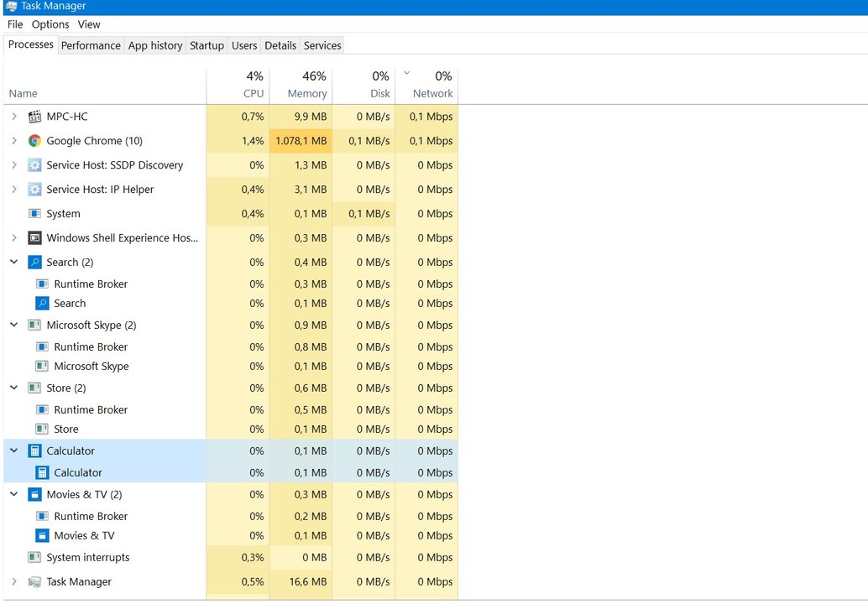Click the child Microsoft Skype process icon
This screenshot has height=604, width=868.
(x=42, y=366)
